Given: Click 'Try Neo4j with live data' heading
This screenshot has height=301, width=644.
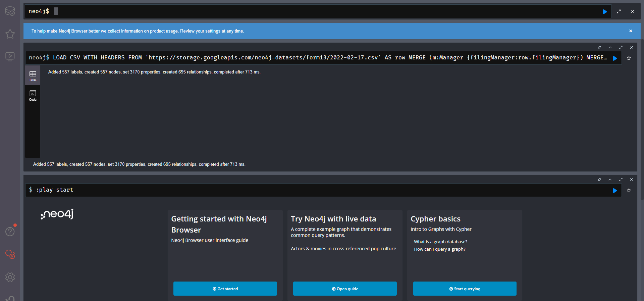Looking at the screenshot, I should [x=333, y=219].
